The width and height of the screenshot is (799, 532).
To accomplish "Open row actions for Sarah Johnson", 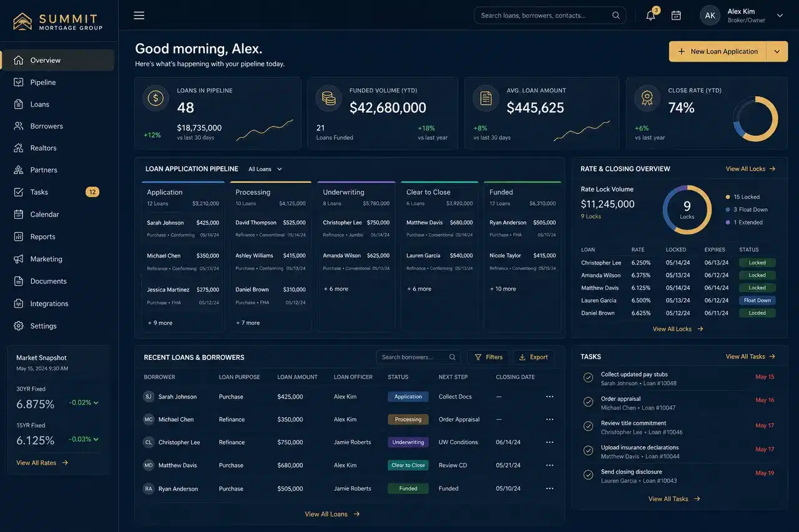I will (x=549, y=397).
